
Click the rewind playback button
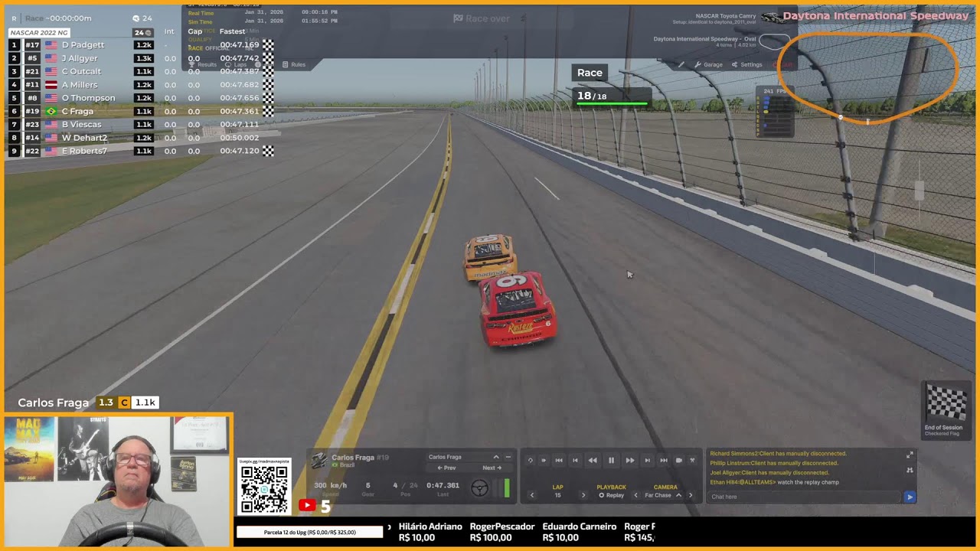point(593,460)
